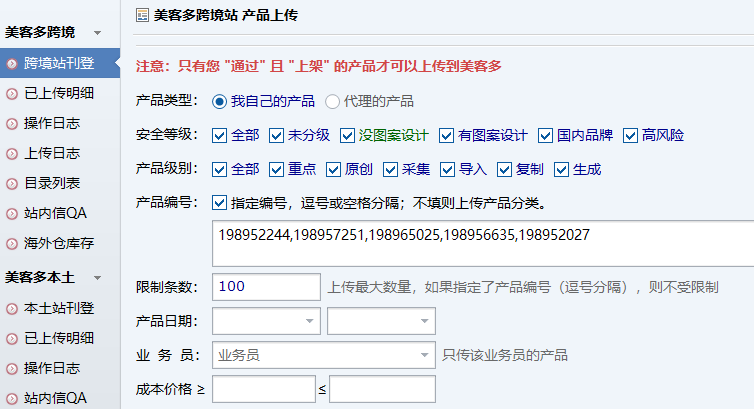Toggle the 没图案设计 checkbox
Screen dimensions: 754x409
(x=347, y=136)
